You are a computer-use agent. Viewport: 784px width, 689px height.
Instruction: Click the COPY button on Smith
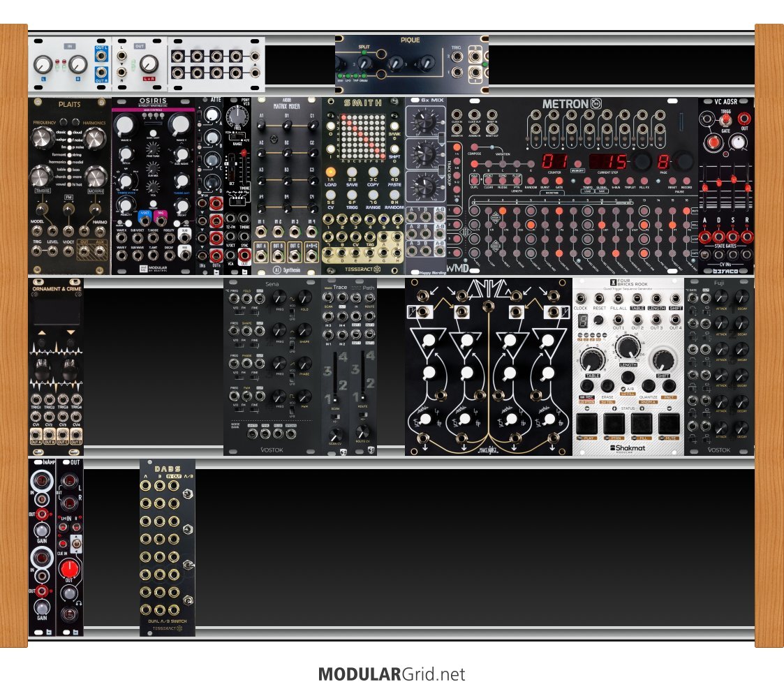(373, 172)
